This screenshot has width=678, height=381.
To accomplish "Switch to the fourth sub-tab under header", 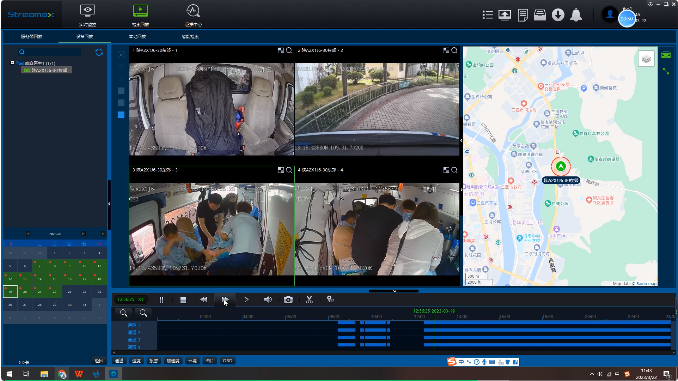I will 190,36.
